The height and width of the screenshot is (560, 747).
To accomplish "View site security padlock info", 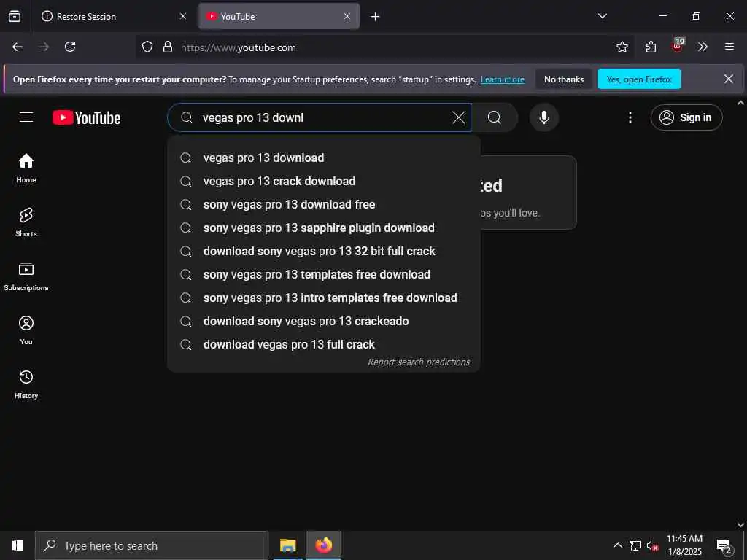I will 168,47.
